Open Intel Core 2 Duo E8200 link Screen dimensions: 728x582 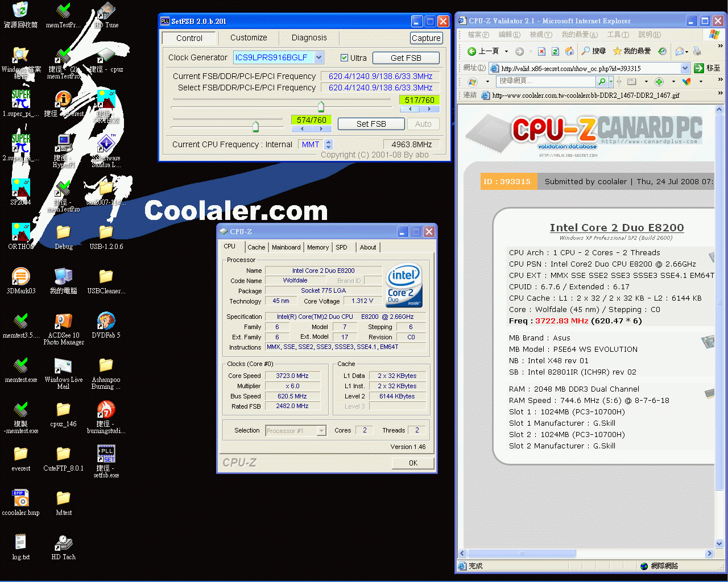click(617, 228)
